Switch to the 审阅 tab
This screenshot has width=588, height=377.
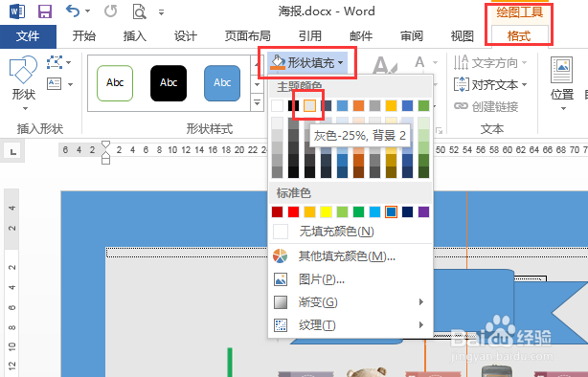click(x=412, y=36)
